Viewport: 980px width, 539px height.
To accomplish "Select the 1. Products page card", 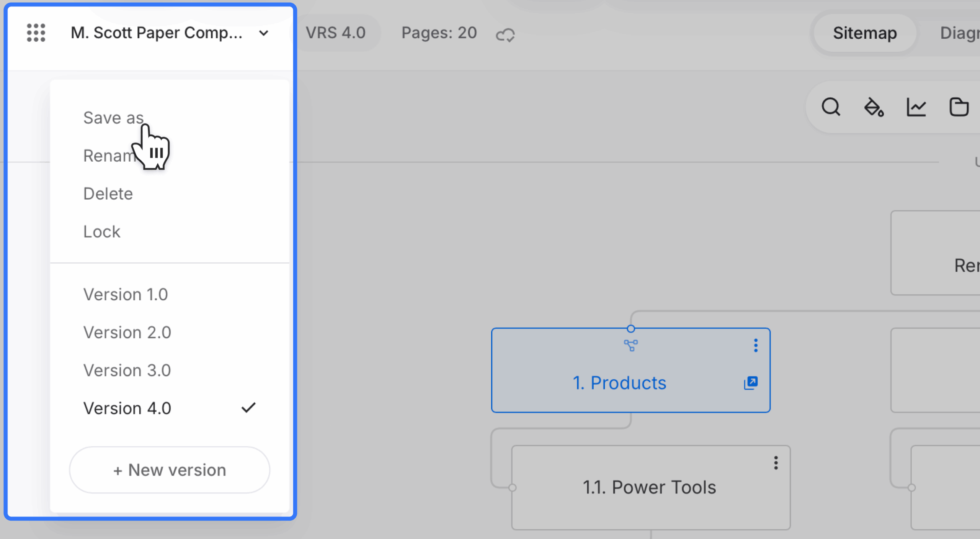I will click(x=630, y=370).
